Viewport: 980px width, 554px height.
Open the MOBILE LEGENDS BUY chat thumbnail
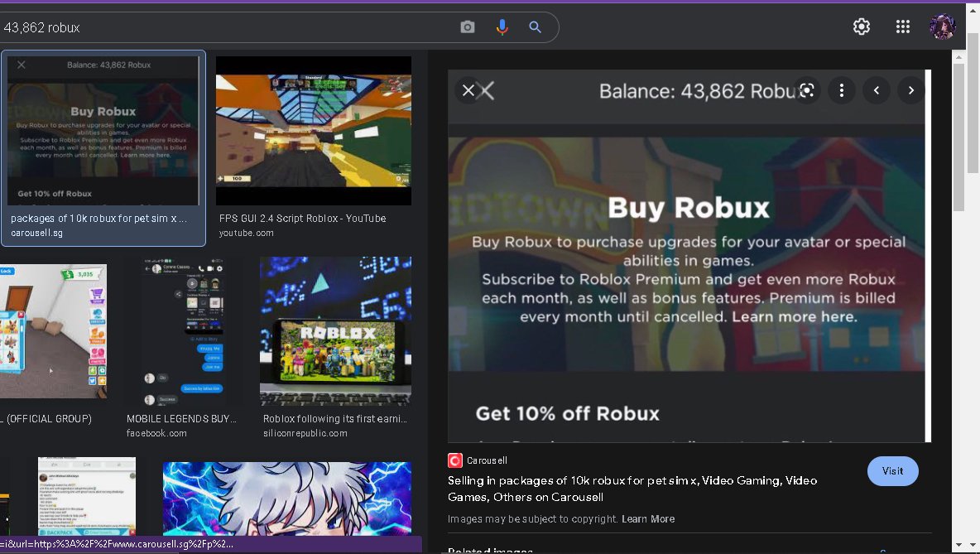[x=182, y=330]
